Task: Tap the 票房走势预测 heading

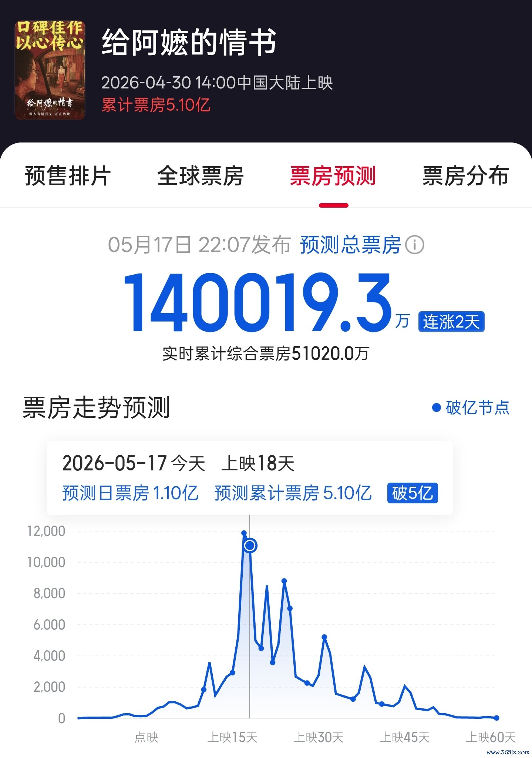Action: [96, 407]
